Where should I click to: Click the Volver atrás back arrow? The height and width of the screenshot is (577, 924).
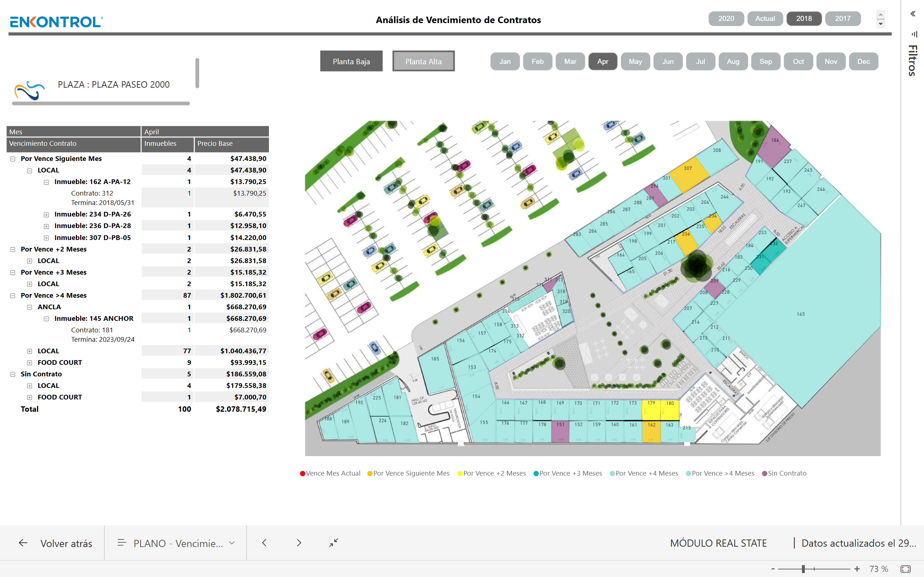[23, 543]
